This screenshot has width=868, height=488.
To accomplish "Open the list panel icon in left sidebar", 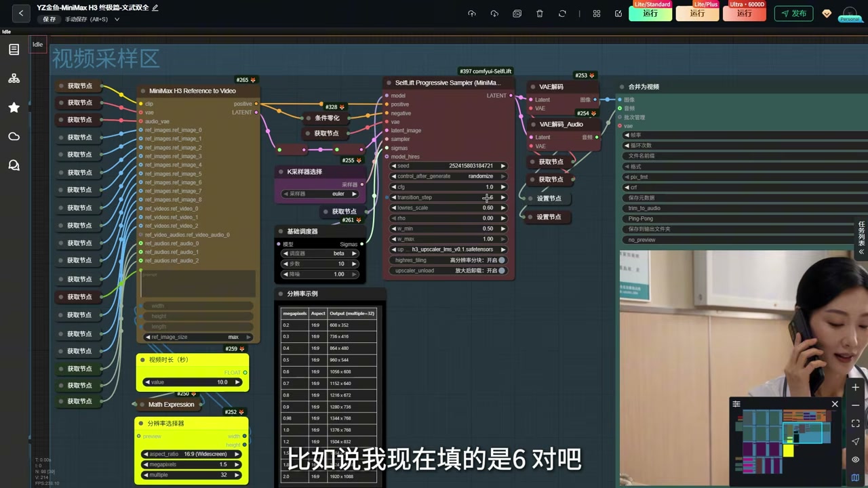I will (14, 49).
